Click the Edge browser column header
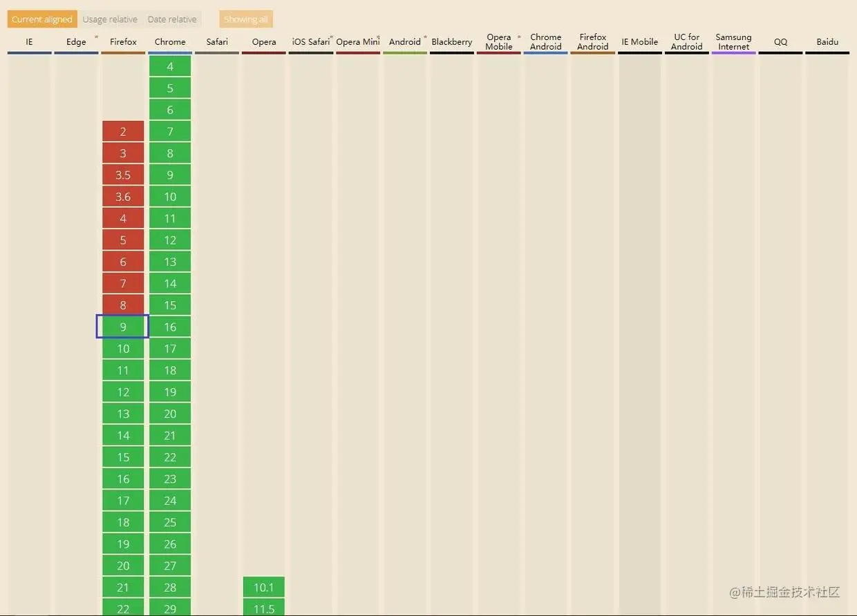857x616 pixels. click(76, 42)
